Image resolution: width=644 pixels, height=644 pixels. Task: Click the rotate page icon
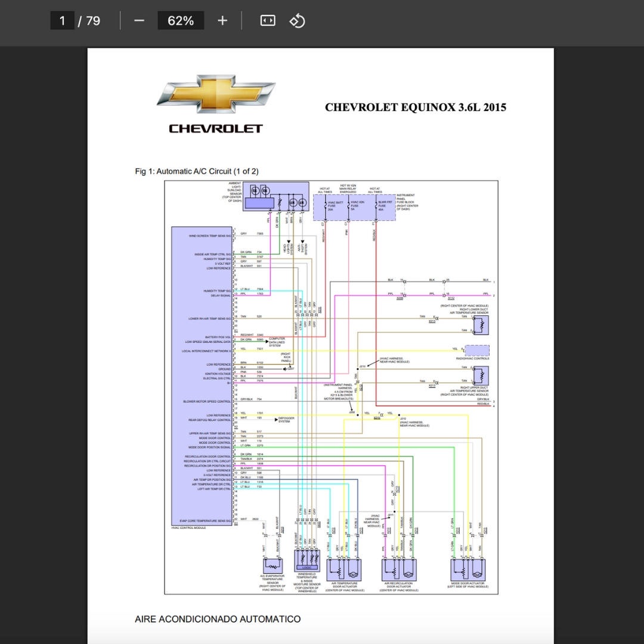coord(298,20)
